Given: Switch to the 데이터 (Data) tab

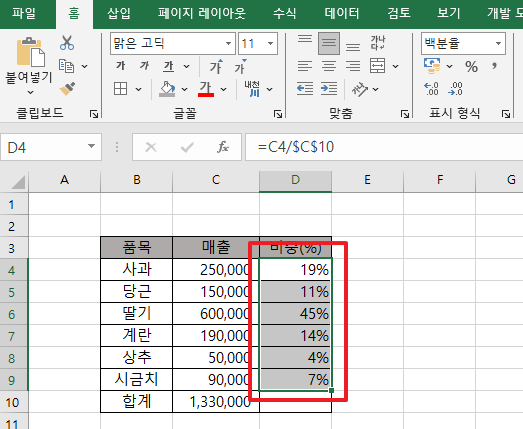Looking at the screenshot, I should tap(342, 13).
